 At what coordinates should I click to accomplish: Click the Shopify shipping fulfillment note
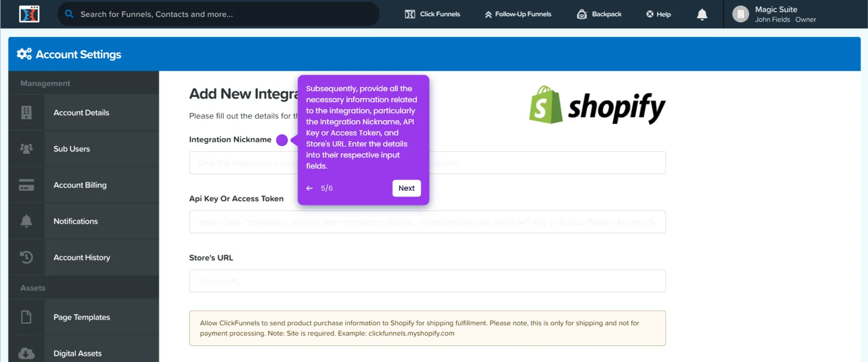tap(427, 328)
